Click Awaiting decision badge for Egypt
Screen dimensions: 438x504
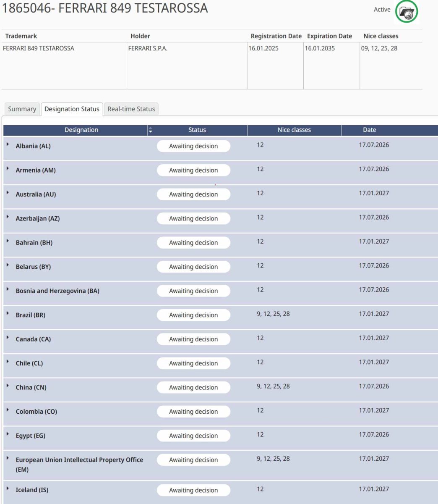click(193, 436)
